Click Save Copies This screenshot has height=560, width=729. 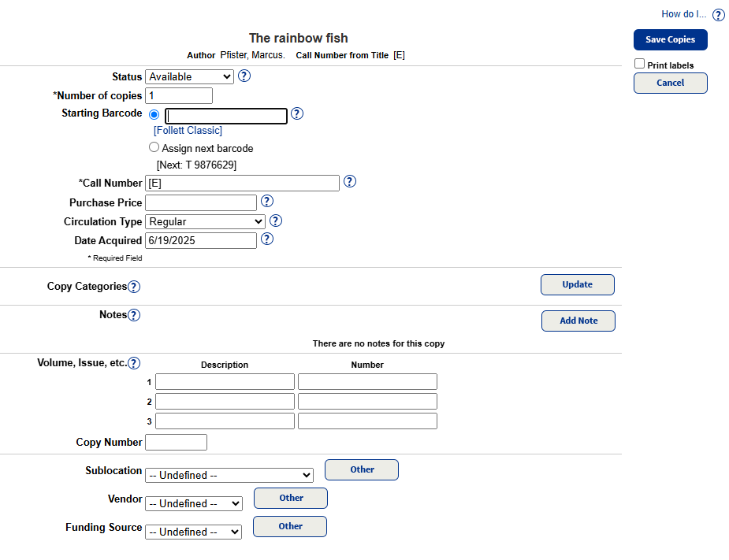(x=670, y=39)
